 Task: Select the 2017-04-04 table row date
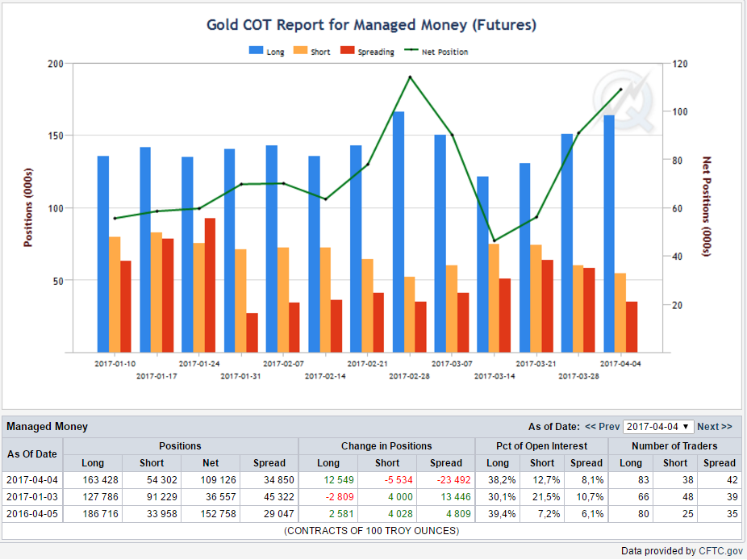pos(32,479)
